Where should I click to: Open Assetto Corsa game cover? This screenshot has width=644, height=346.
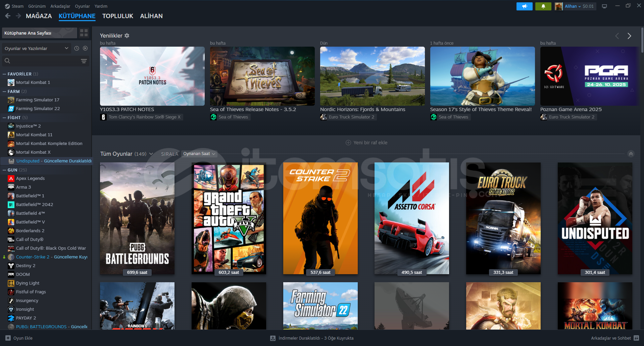(412, 218)
